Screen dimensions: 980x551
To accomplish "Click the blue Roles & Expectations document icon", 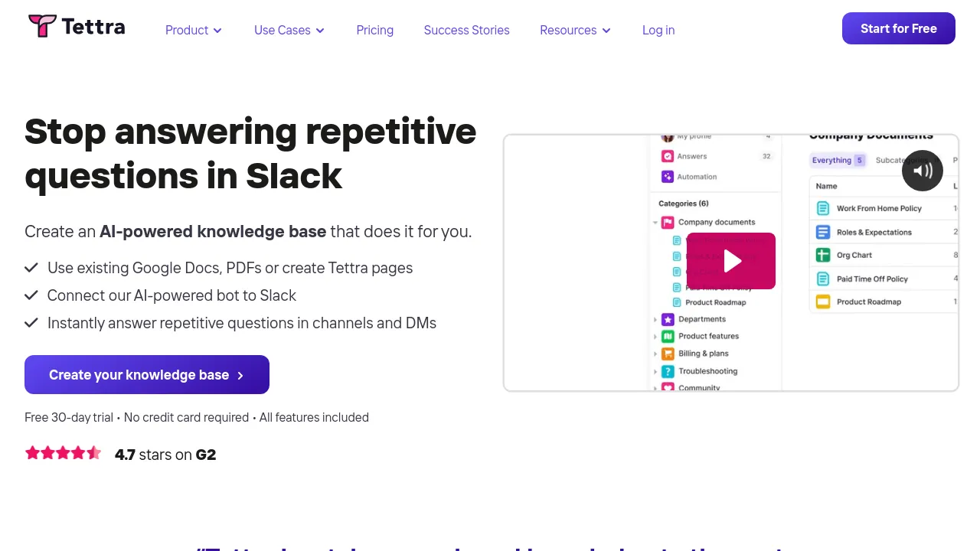I will tap(823, 232).
